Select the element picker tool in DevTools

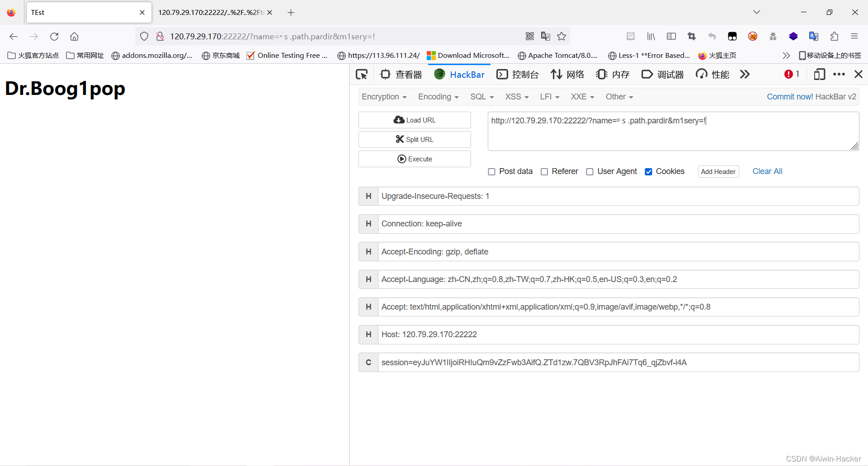tap(361, 74)
